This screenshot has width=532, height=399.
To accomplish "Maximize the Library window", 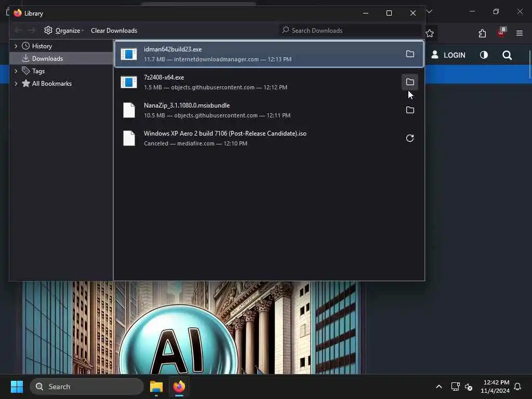I will [389, 13].
